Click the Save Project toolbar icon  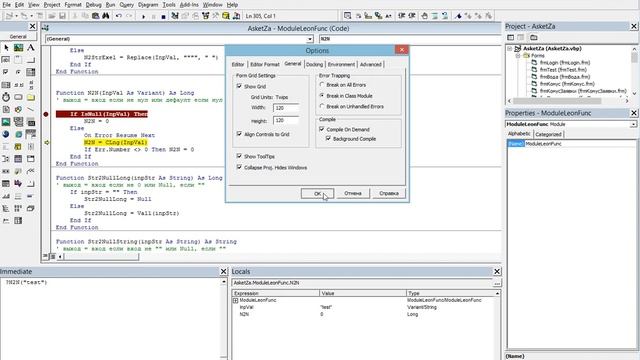tap(62, 16)
